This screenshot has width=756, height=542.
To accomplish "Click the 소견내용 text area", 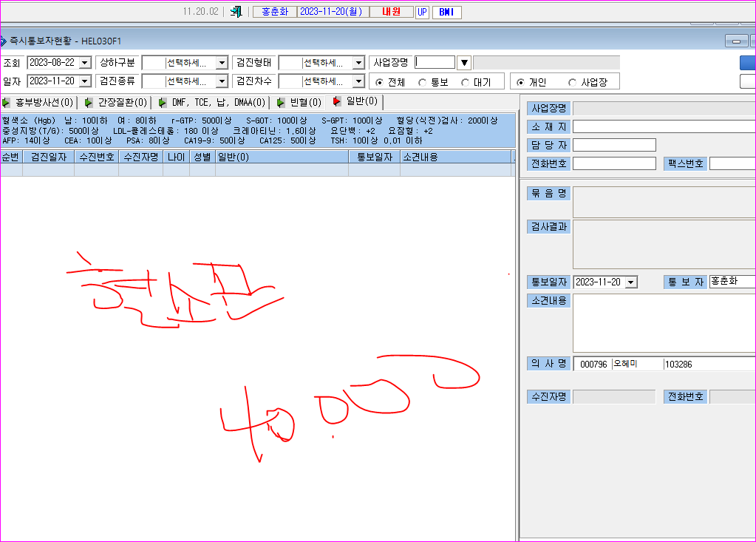I will pyautogui.click(x=664, y=323).
